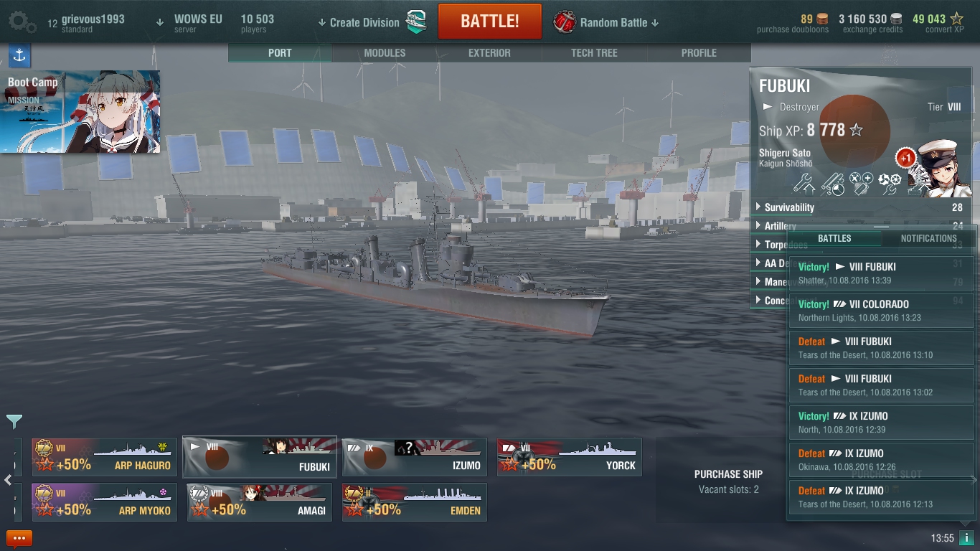The image size is (980, 551).
Task: Open the ship carousel filter funnel
Action: coord(14,421)
